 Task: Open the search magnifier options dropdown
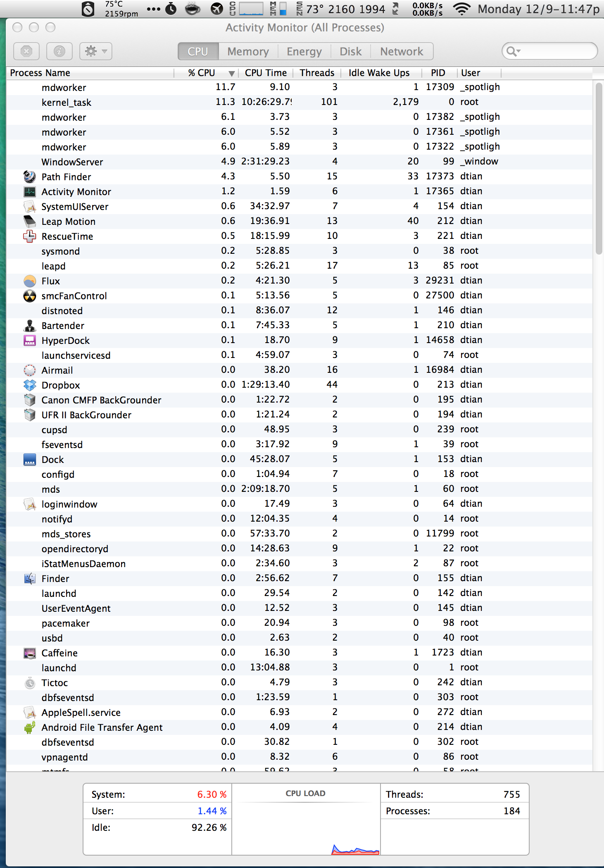pyautogui.click(x=513, y=51)
